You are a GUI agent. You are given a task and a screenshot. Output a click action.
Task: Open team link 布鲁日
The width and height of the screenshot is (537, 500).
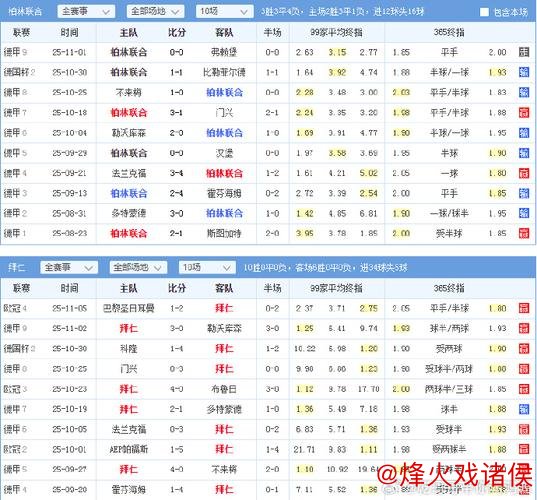tap(224, 389)
